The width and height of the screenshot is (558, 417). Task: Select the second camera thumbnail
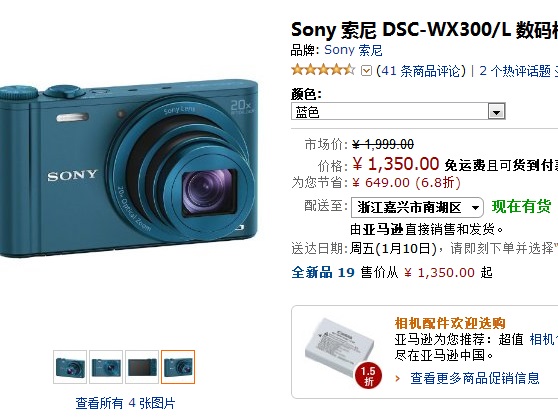[106, 367]
